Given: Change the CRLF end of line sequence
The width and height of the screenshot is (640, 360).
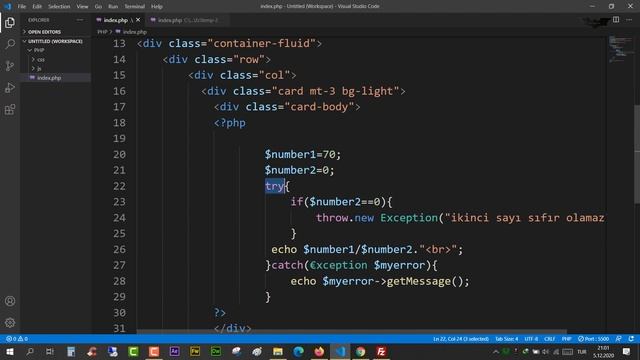Looking at the screenshot, I should click(549, 339).
